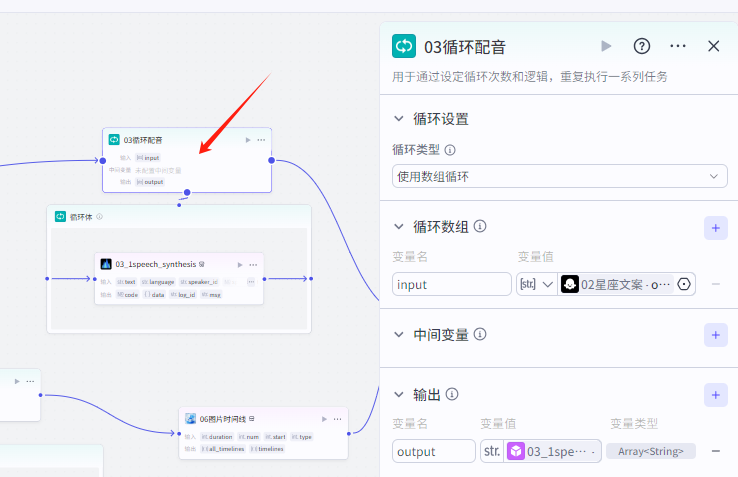Add a new 中间变量
Viewport: 738px width, 477px height.
[715, 335]
